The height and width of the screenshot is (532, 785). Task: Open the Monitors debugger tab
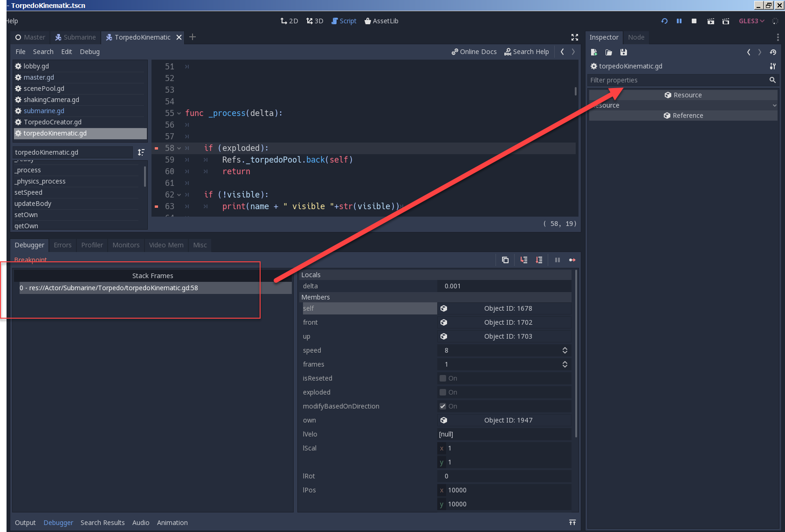[126, 245]
